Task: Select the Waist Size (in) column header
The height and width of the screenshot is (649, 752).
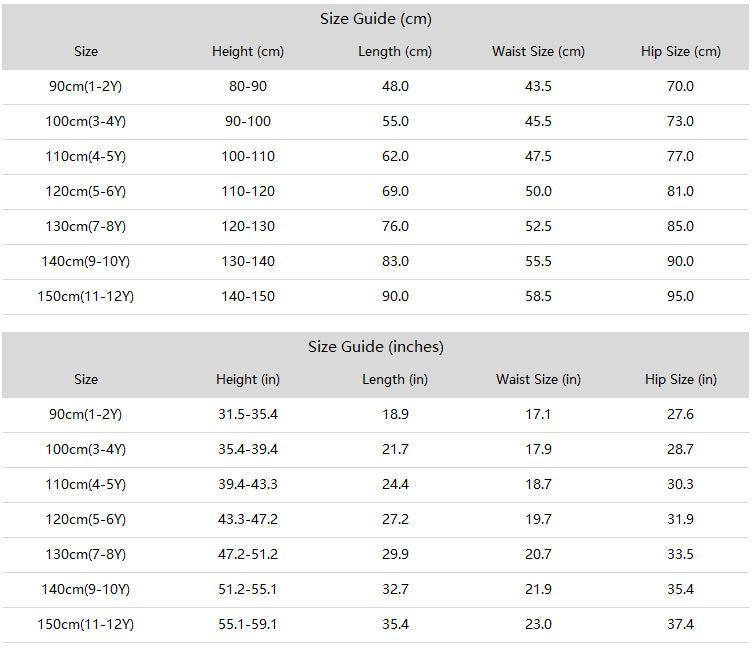Action: 538,379
